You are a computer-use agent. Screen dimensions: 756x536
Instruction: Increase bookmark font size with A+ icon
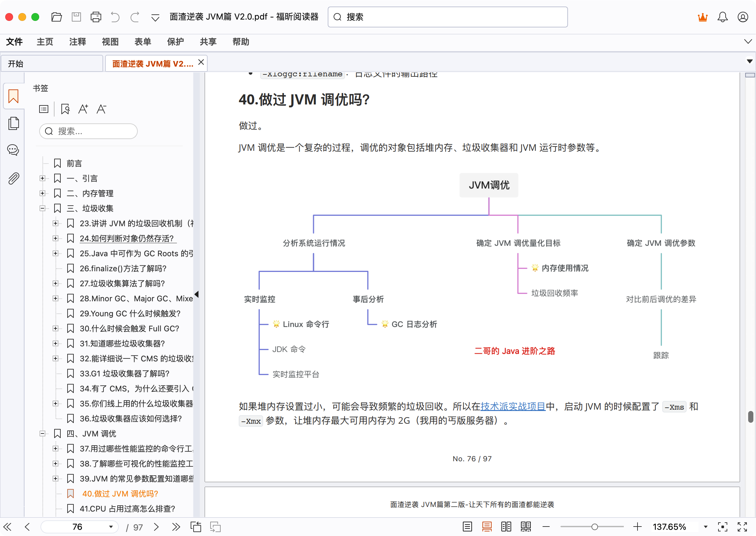point(83,109)
